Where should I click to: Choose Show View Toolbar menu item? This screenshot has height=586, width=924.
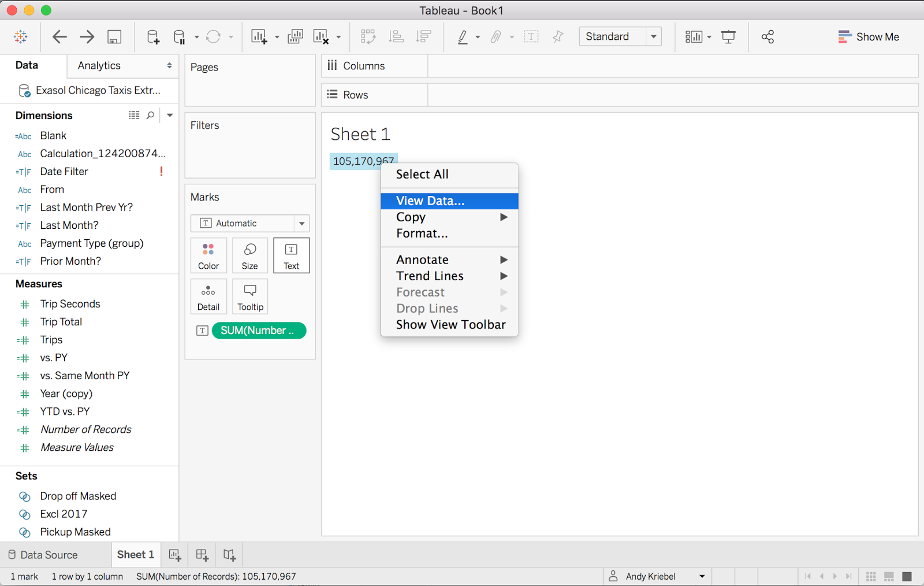point(449,325)
